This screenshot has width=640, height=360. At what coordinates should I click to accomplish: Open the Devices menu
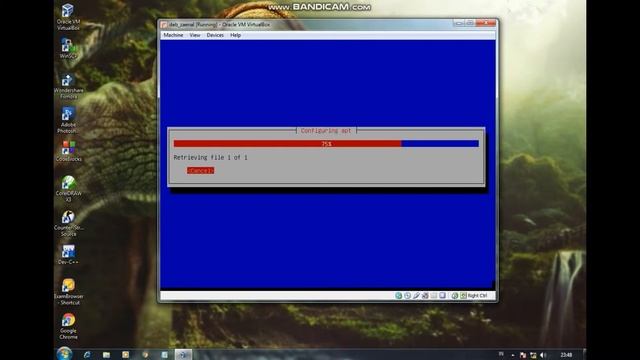coord(215,35)
